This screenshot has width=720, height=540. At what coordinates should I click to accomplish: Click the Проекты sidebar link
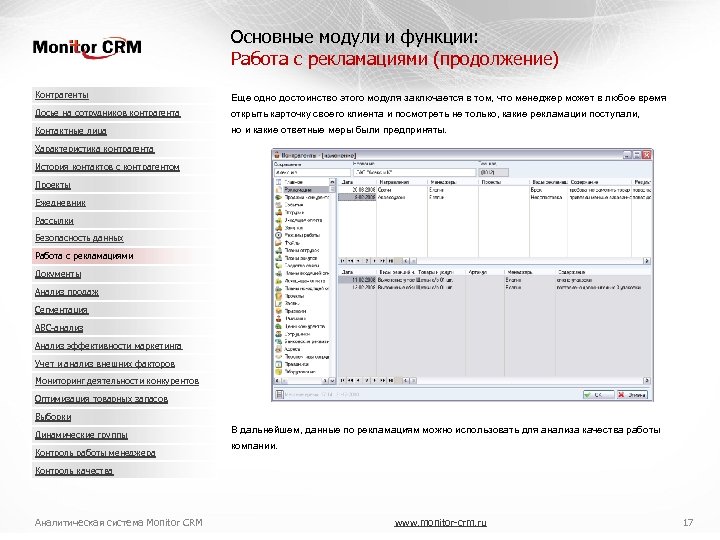coord(53,185)
